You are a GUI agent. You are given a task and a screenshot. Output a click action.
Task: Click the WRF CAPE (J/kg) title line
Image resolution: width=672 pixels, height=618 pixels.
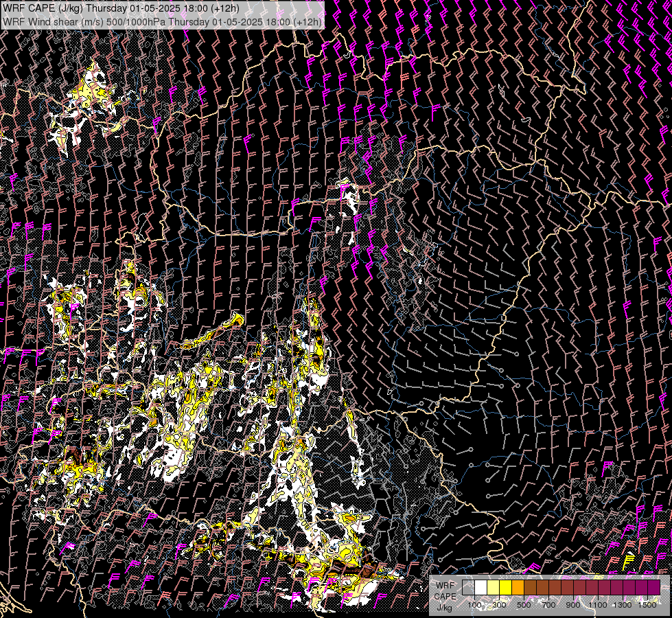(x=121, y=8)
